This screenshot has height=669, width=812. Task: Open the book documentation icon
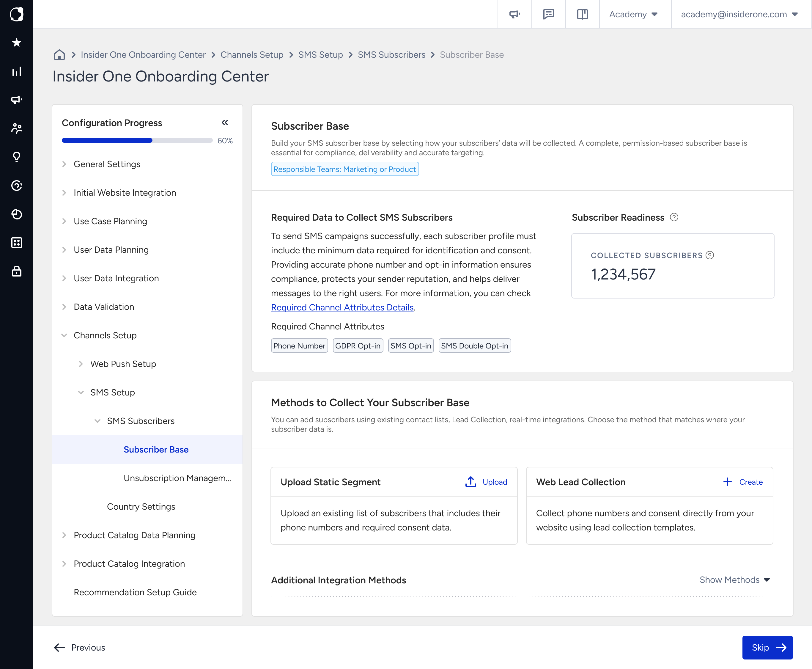583,14
